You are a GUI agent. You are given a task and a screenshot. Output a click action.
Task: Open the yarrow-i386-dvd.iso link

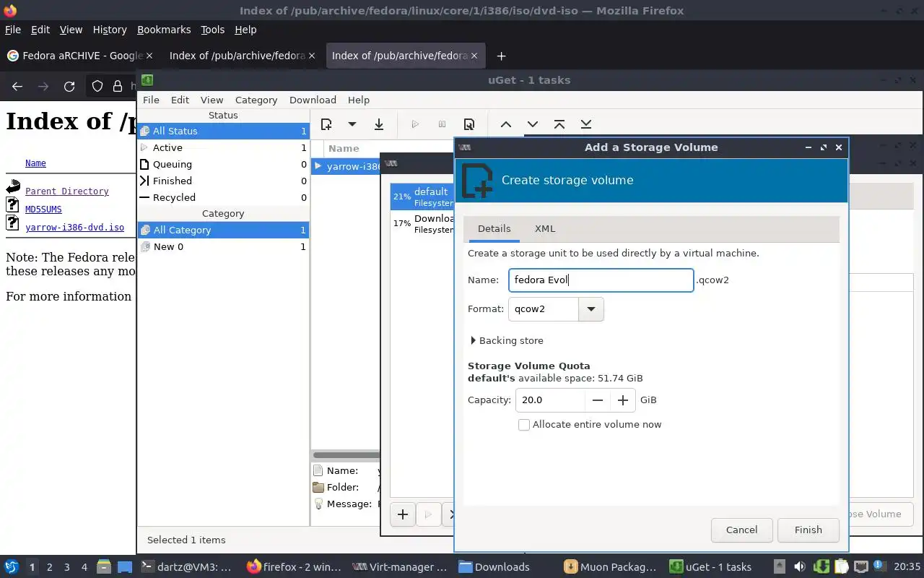coord(74,228)
